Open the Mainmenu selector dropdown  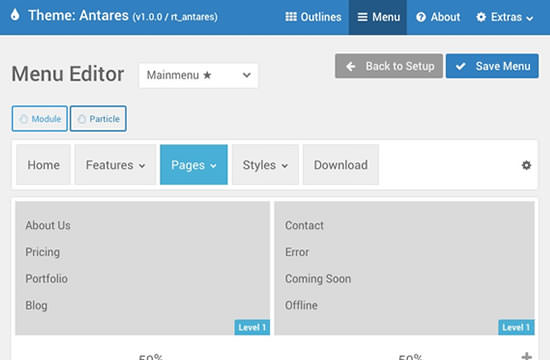pos(198,75)
